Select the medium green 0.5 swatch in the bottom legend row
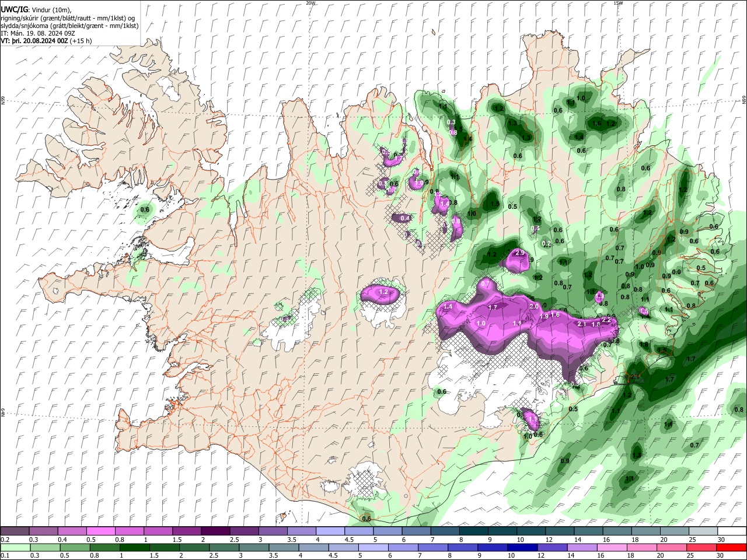The width and height of the screenshot is (747, 560). 75,548
